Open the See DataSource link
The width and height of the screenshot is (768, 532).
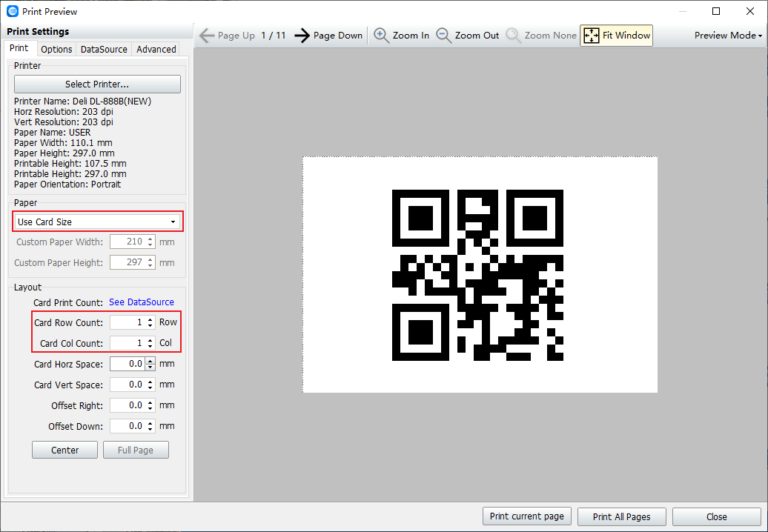[x=142, y=302]
